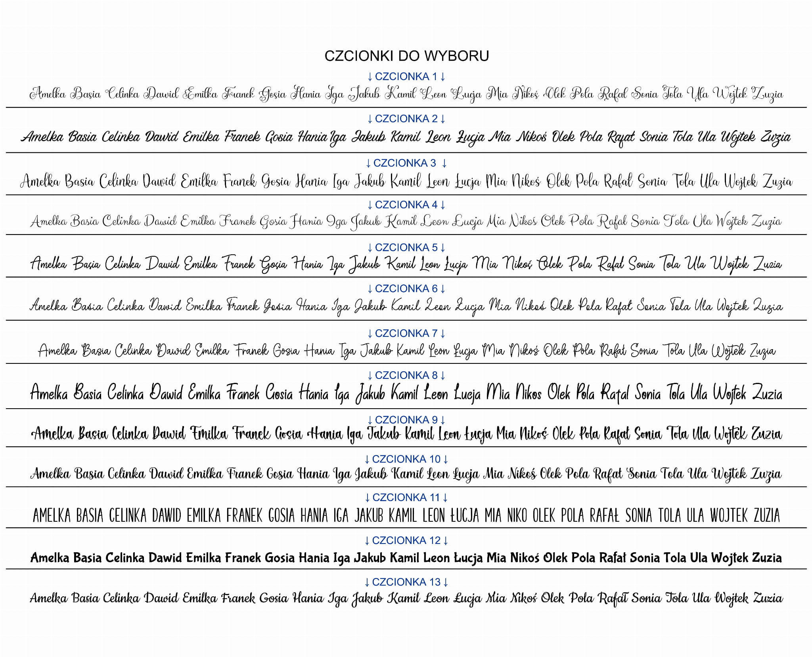
Task: Choose the CZCIONKA 11 heading
Action: (406, 498)
